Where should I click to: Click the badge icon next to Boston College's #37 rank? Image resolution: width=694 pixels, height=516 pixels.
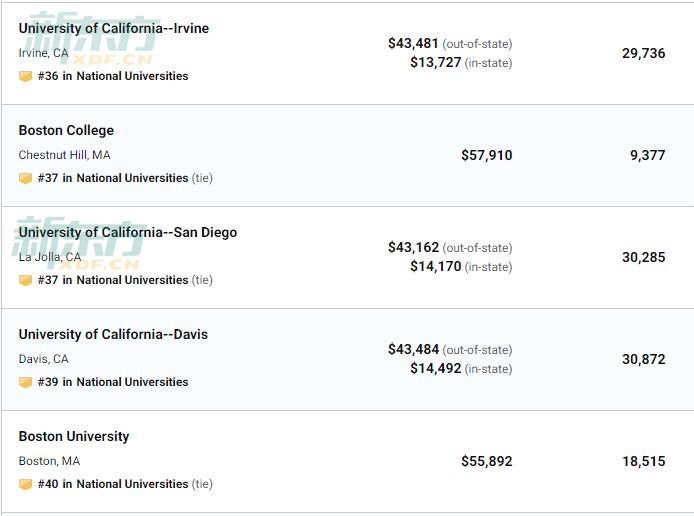[25, 178]
